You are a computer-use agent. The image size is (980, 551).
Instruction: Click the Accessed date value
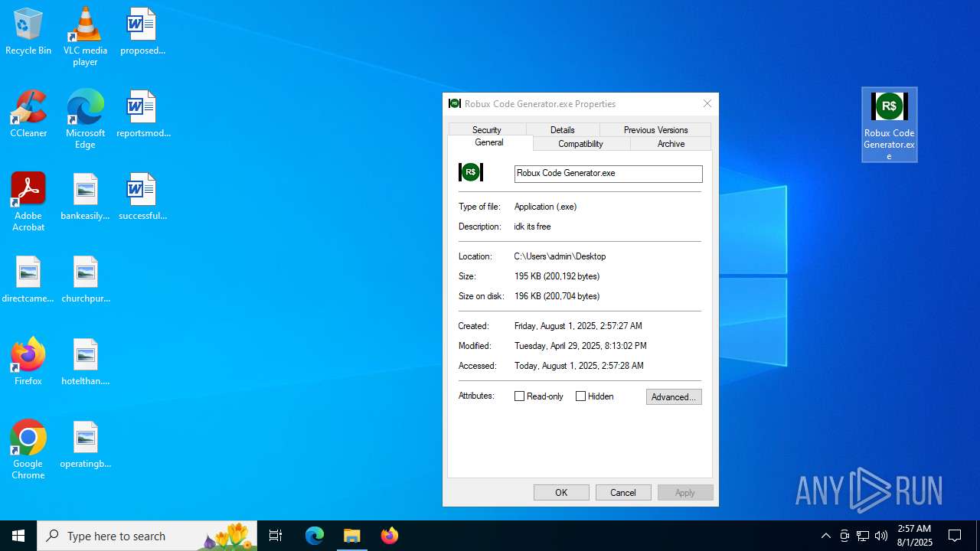coord(579,366)
